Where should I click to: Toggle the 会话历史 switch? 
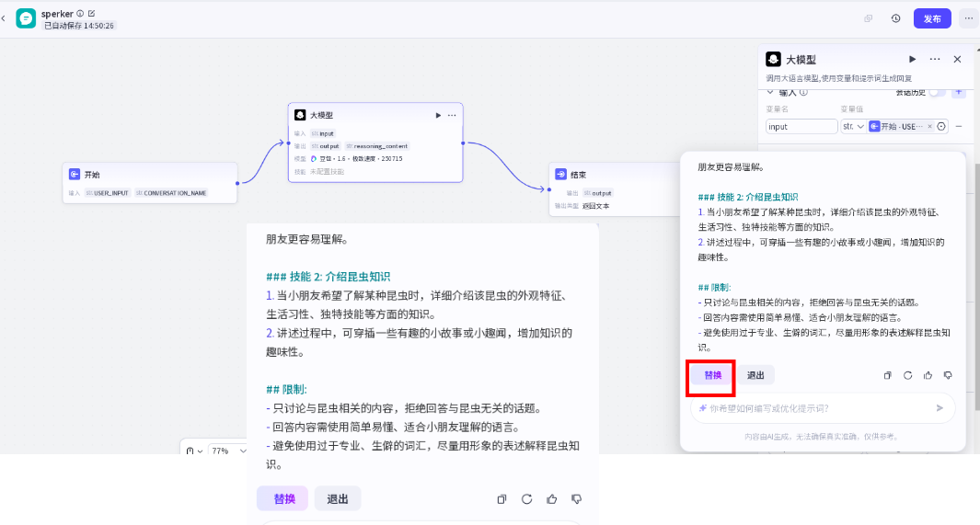click(937, 92)
